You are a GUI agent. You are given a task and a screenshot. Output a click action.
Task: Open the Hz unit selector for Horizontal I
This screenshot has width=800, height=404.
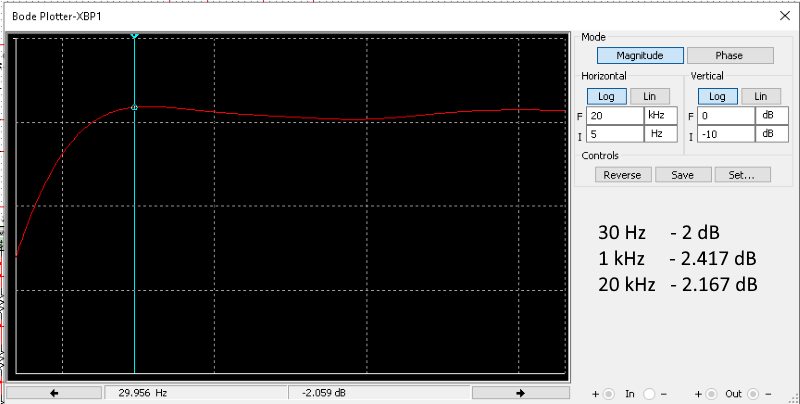[660, 134]
